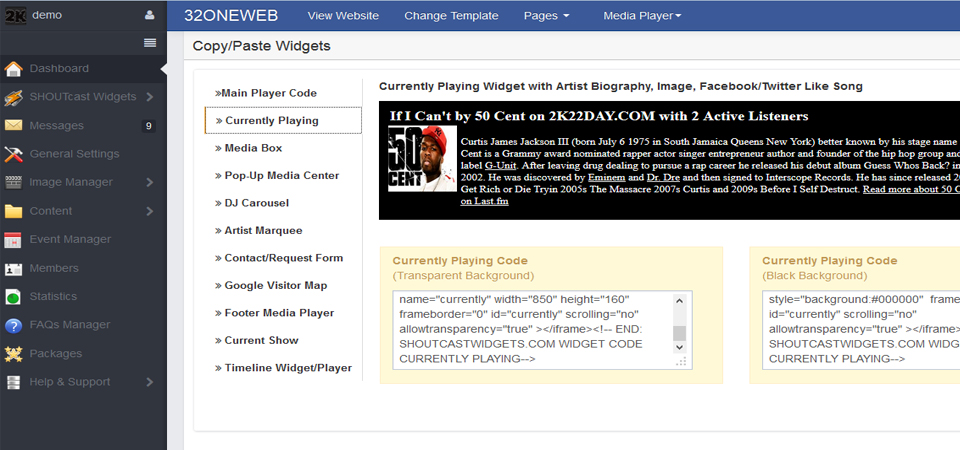Viewport: 960px width, 450px height.
Task: Click the Statistics pie chart icon
Action: pos(13,296)
